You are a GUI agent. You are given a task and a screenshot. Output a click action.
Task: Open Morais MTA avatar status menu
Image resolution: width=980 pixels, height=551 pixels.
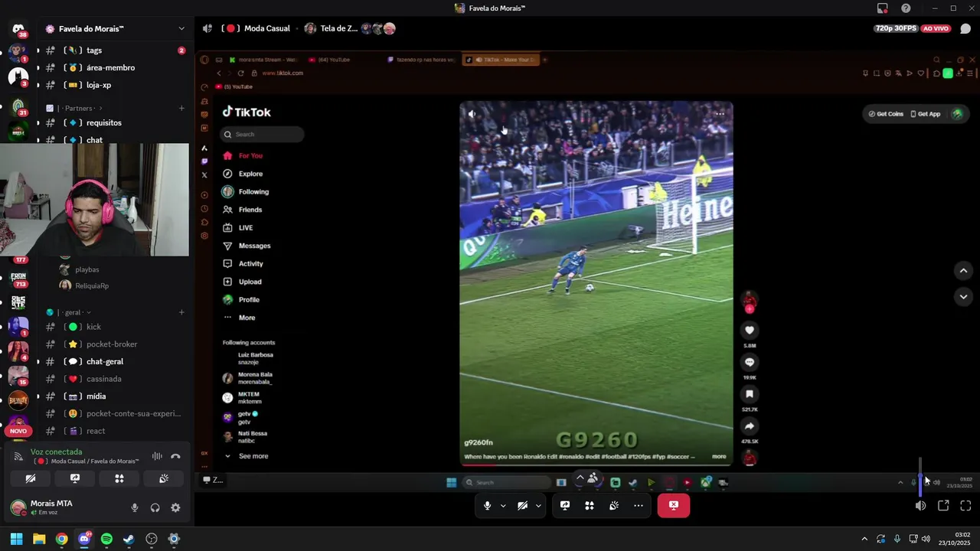tap(18, 507)
